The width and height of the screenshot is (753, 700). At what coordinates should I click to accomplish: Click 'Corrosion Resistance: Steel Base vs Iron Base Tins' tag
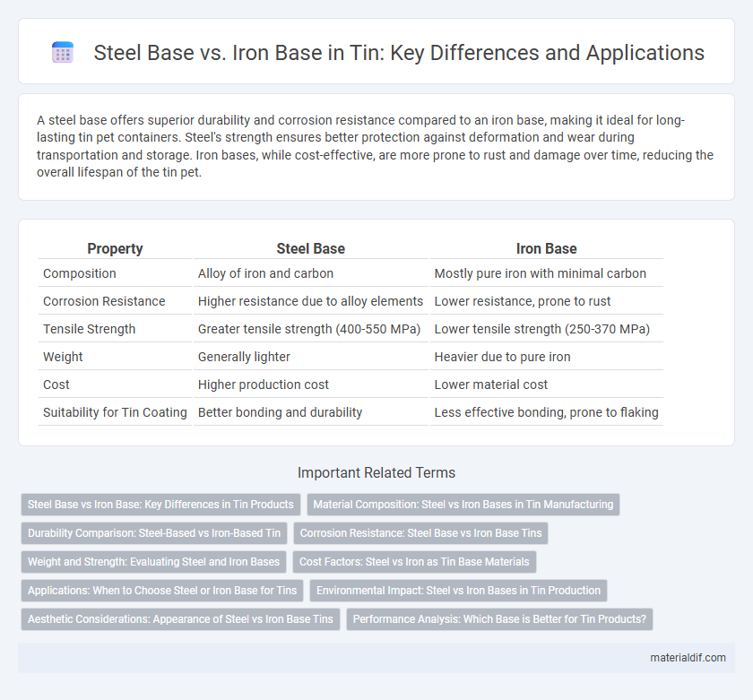click(x=420, y=533)
